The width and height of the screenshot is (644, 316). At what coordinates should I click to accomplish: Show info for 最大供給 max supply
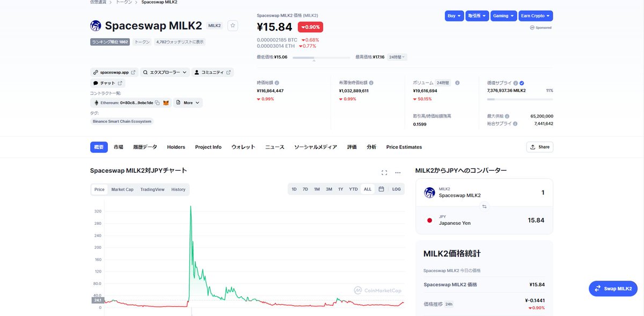tap(507, 116)
